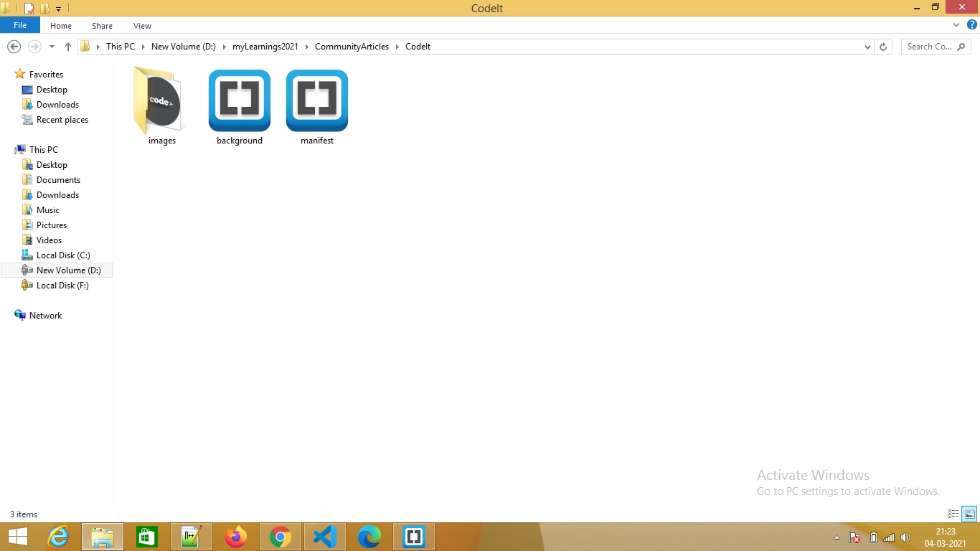Go to New Volume (D:) in the address bar breadcrumb
Image resolution: width=980 pixels, height=551 pixels.
point(184,47)
